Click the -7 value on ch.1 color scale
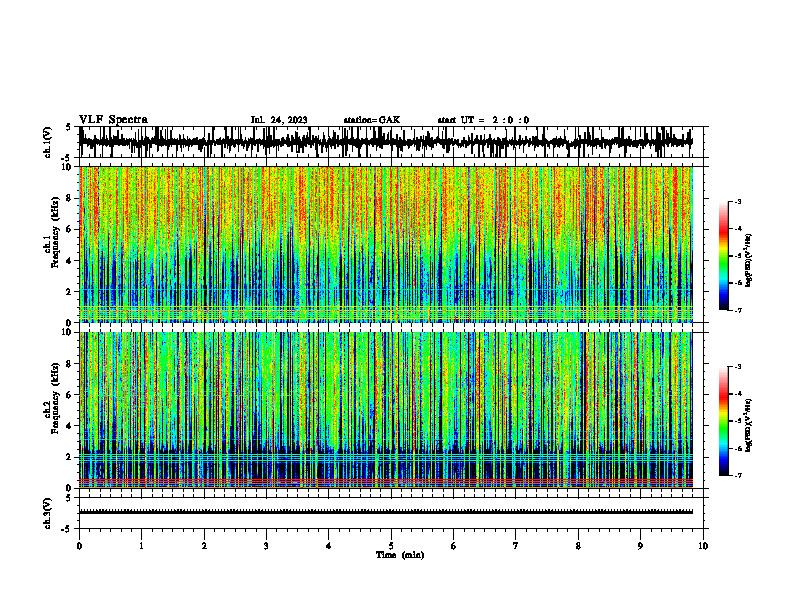792x612 pixels. click(x=737, y=310)
